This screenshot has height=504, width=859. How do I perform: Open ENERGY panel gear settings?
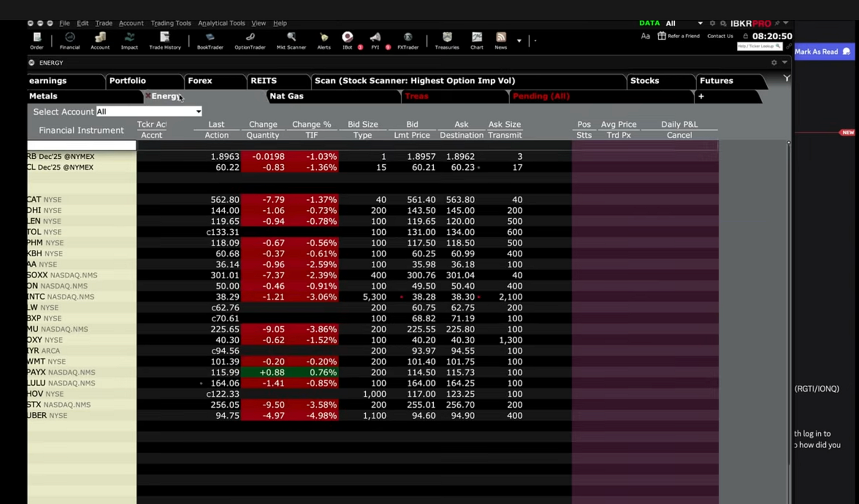coord(774,63)
